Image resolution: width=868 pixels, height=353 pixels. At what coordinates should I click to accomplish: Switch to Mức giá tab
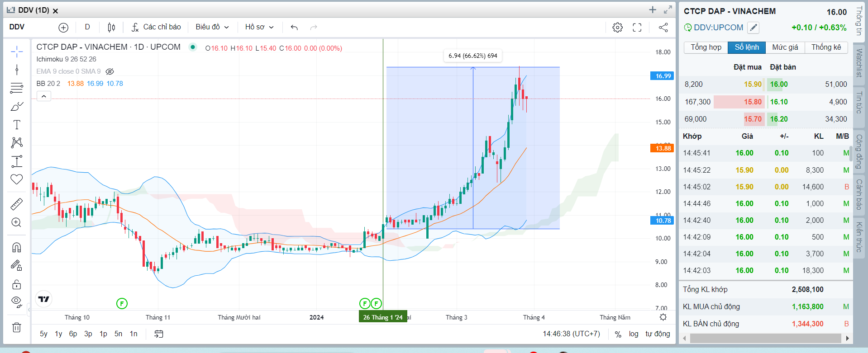tap(785, 47)
